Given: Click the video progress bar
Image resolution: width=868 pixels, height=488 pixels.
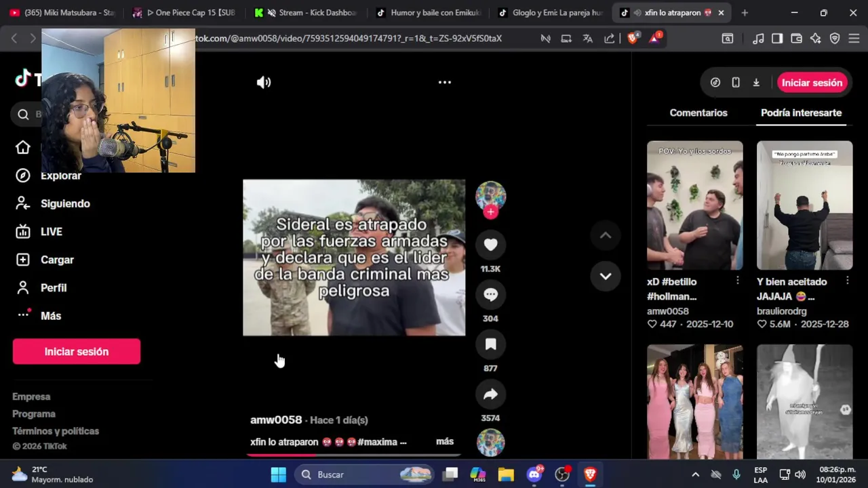Looking at the screenshot, I should pyautogui.click(x=354, y=455).
